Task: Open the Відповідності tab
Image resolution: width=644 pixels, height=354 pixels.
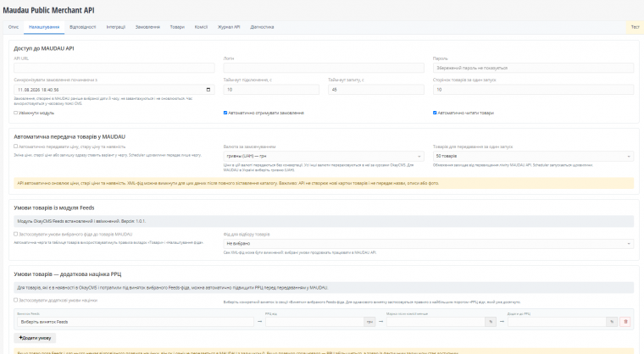Action: coord(82,27)
